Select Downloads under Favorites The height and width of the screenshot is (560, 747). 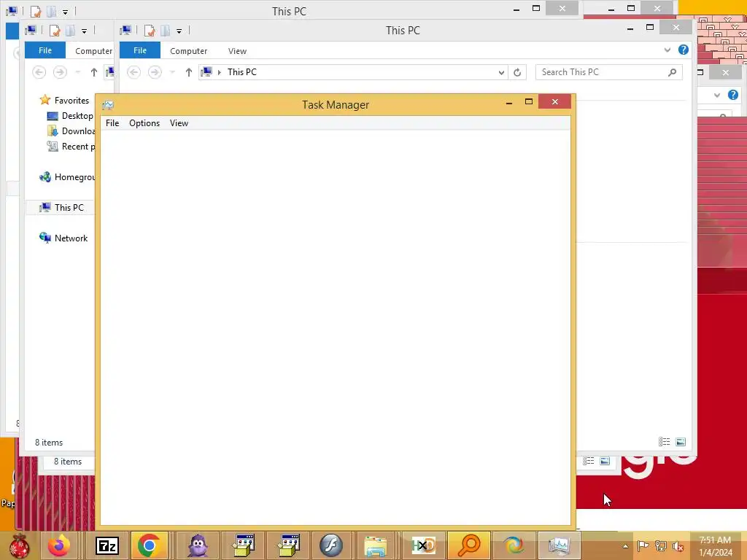(79, 131)
